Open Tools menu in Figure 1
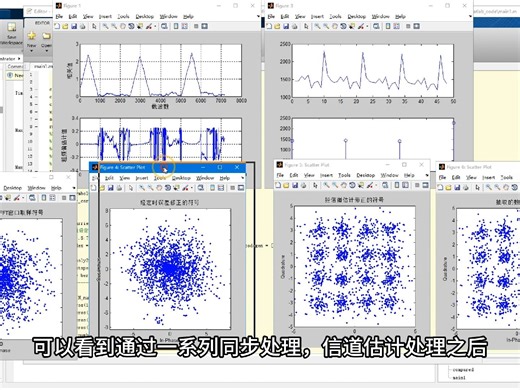 pyautogui.click(x=123, y=16)
